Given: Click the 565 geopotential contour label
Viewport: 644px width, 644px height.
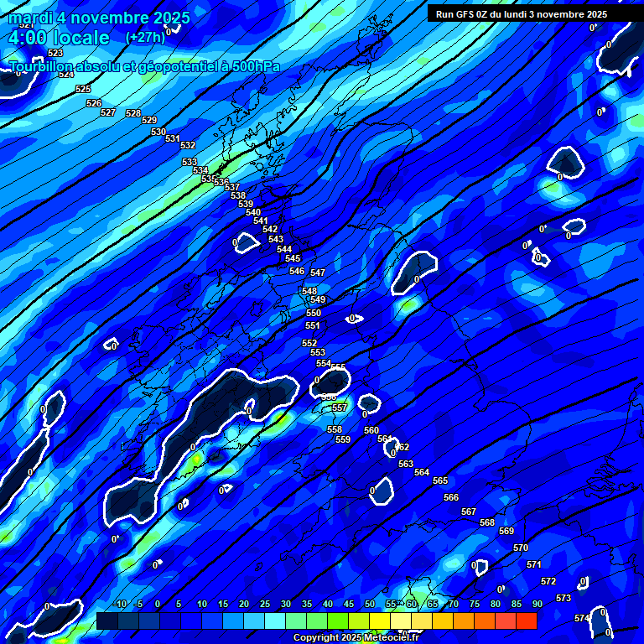Looking at the screenshot, I should click(440, 480).
